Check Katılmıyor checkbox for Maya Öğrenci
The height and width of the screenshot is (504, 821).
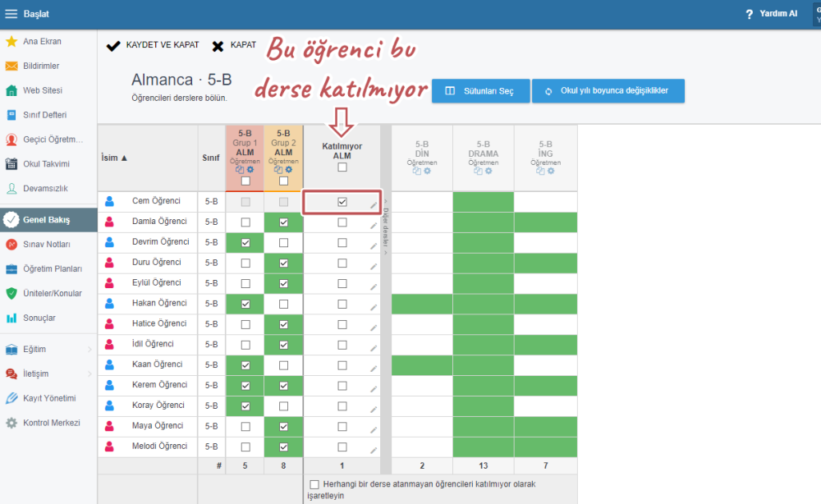pyautogui.click(x=342, y=427)
